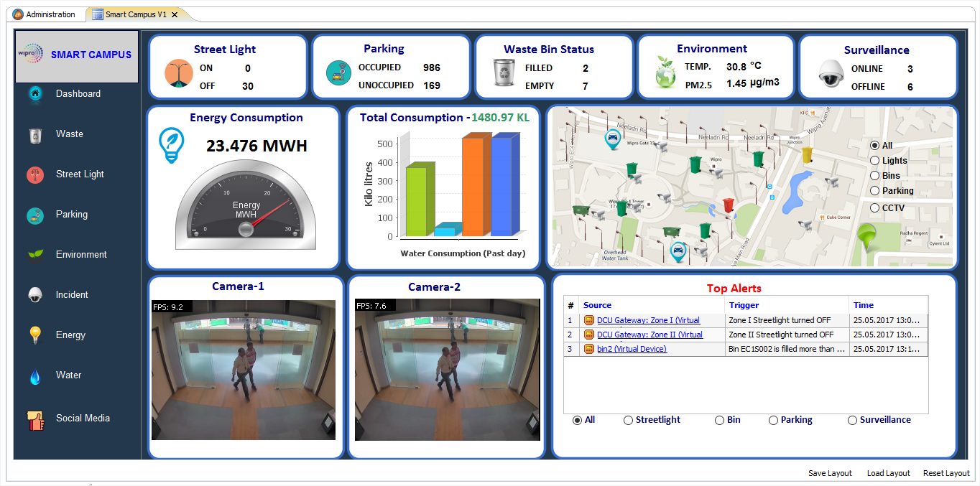This screenshot has width=980, height=486.
Task: Click the Environment card globe icon
Action: (666, 72)
